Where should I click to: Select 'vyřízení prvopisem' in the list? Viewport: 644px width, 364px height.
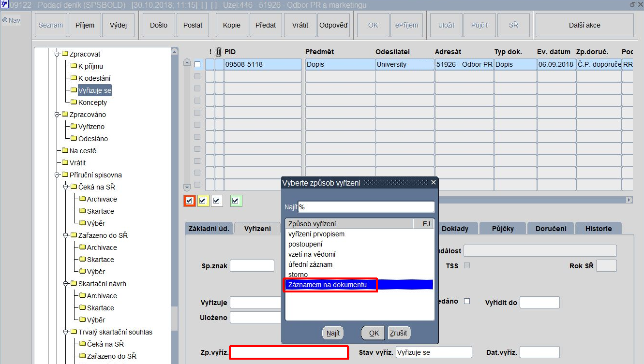pos(359,234)
